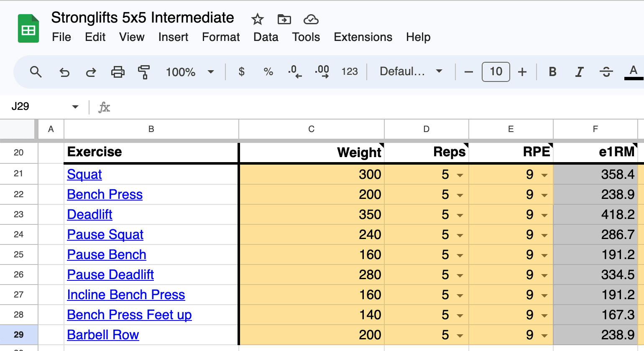Select Deadlift e1RM cell 418.2
The image size is (644, 351).
pos(595,214)
